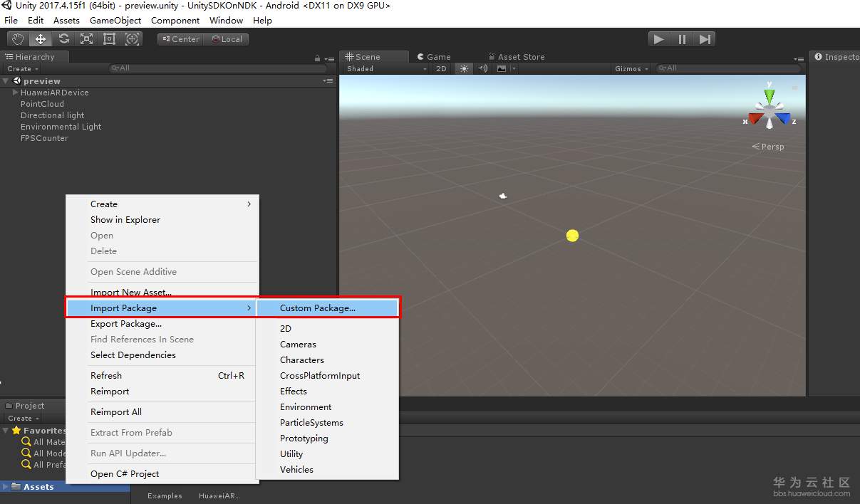Screen dimensions: 860x504
Task: Collapse Favorites in Project panel
Action: pos(6,431)
